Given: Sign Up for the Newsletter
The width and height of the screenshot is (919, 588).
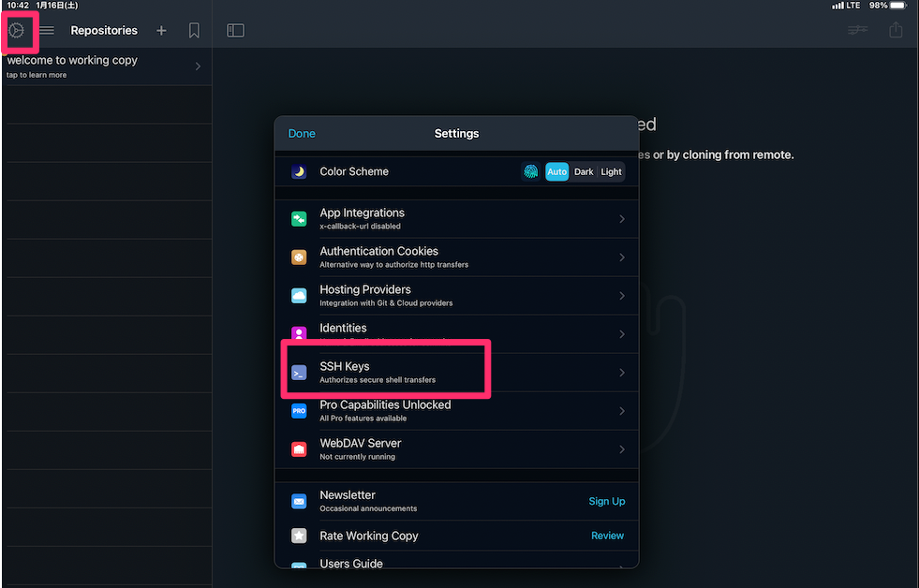Looking at the screenshot, I should click(607, 501).
